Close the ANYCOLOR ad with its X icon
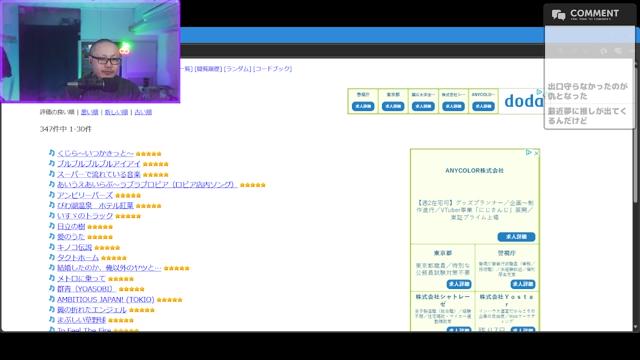The width and height of the screenshot is (640, 360). pos(536,153)
